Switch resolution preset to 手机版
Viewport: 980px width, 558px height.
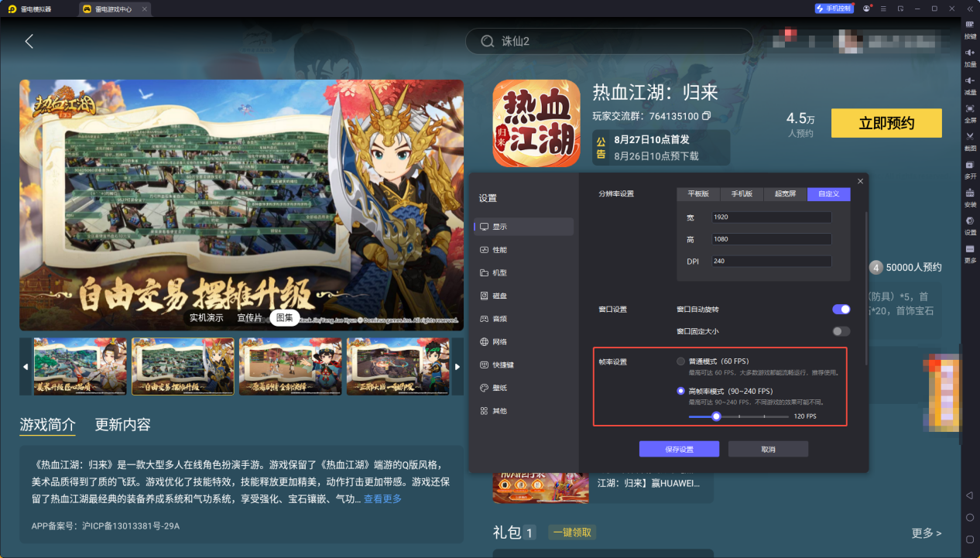tap(742, 194)
